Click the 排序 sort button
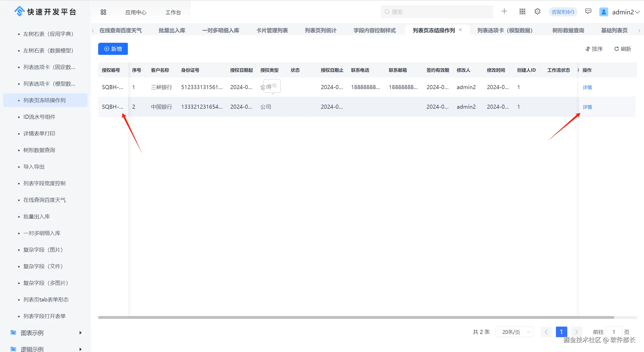This screenshot has width=644, height=352. click(594, 49)
